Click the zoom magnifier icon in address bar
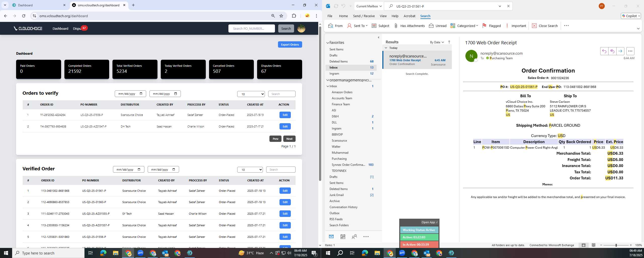Screen dimensions: 644x258 click(273, 16)
